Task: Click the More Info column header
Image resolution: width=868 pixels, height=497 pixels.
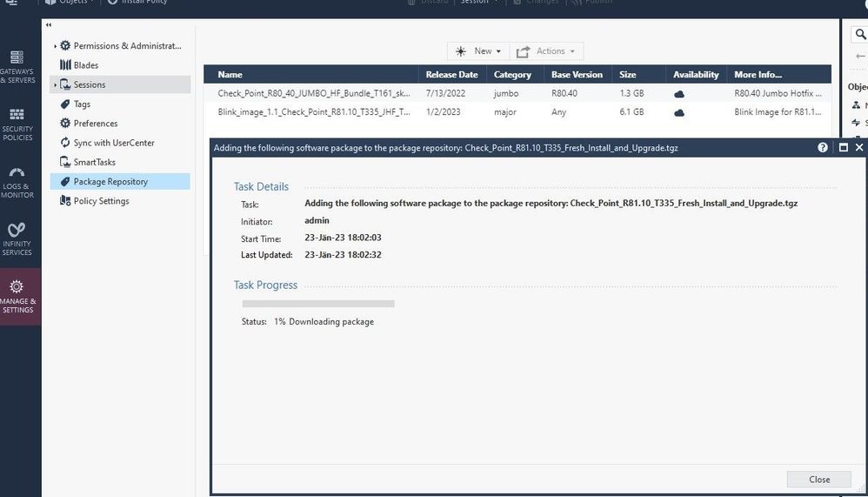Action: (778, 74)
